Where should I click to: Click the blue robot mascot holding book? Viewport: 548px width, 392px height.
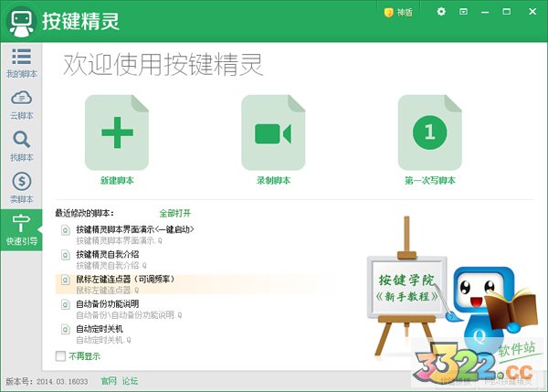pyautogui.click(x=493, y=308)
